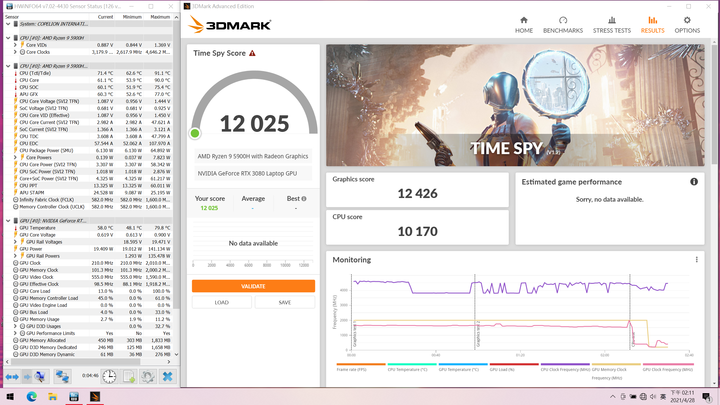Click the 3DMark window vertical scrollbar
Screen dimensions: 720x405
714,211
